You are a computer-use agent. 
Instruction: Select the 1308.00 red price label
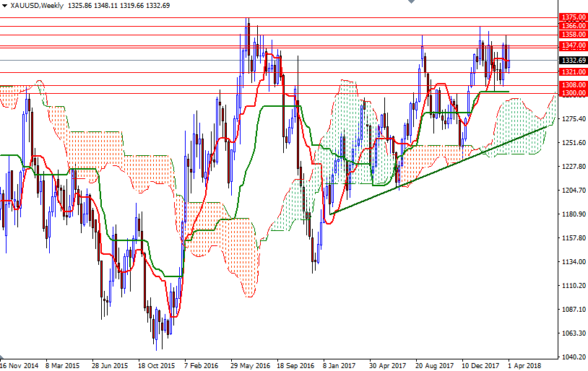(572, 85)
